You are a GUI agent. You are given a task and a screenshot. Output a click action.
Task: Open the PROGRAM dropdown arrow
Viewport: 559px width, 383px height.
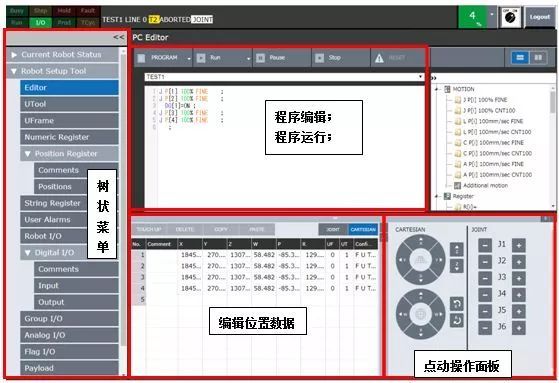[189, 58]
